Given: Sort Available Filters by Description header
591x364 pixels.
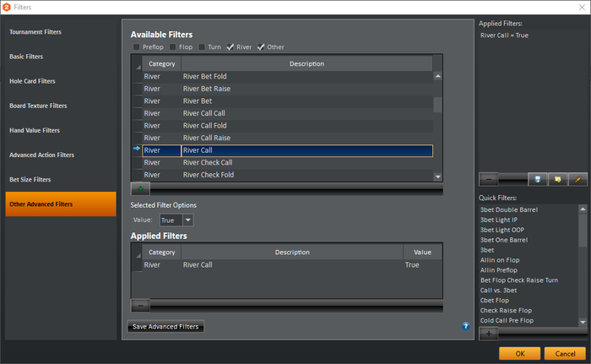Looking at the screenshot, I should [x=306, y=63].
